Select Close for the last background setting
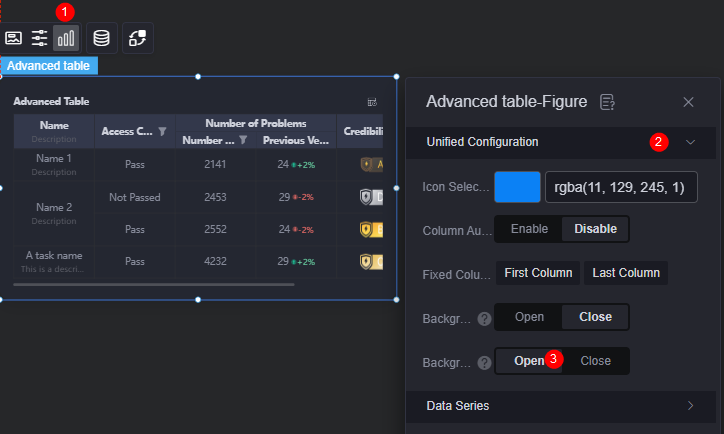Screen dimensions: 724x434 (x=595, y=361)
